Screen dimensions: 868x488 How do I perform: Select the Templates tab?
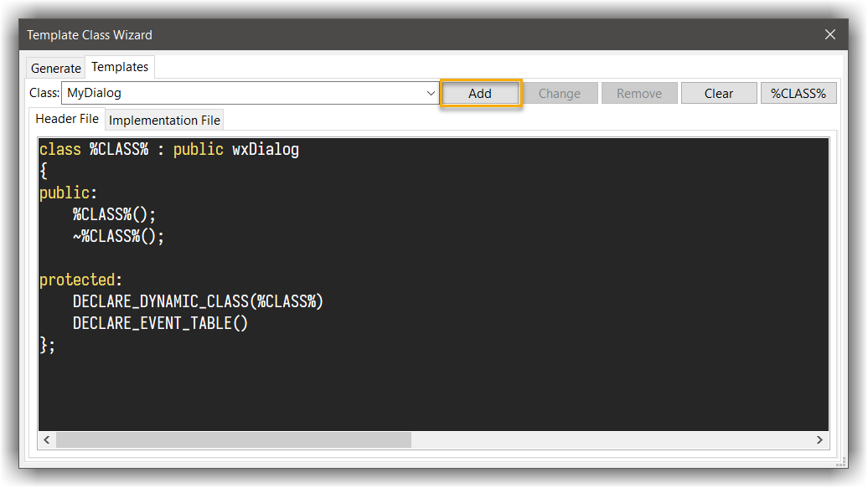120,67
